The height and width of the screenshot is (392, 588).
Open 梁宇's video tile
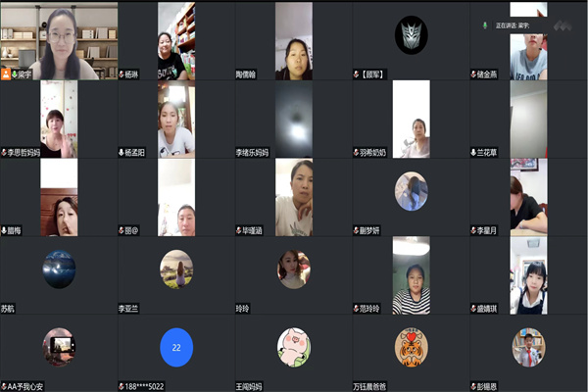pyautogui.click(x=59, y=40)
